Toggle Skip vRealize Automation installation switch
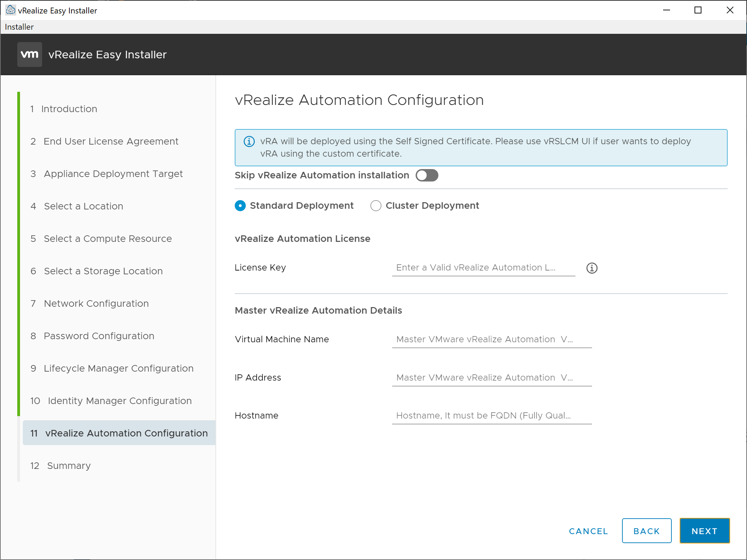 (427, 175)
